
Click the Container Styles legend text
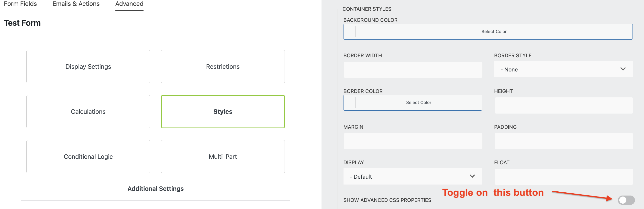click(367, 9)
